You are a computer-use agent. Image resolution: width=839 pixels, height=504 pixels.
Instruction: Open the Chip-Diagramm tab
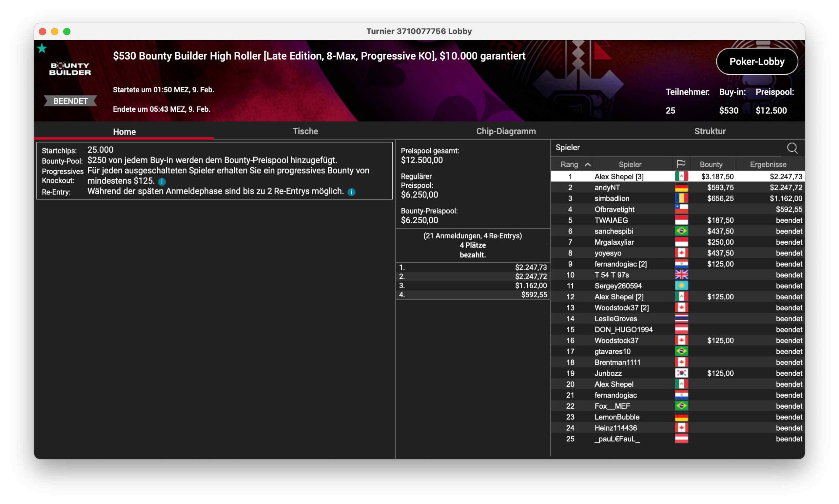click(506, 131)
